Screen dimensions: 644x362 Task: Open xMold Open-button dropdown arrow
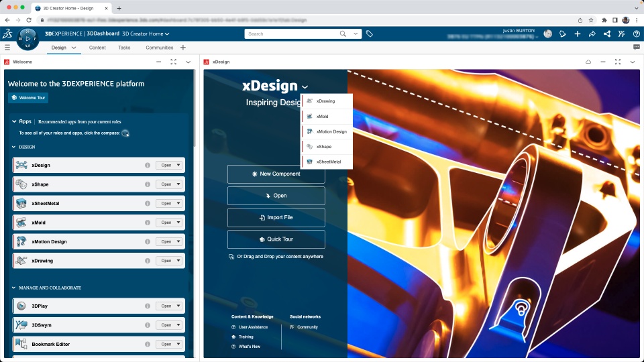pos(178,223)
